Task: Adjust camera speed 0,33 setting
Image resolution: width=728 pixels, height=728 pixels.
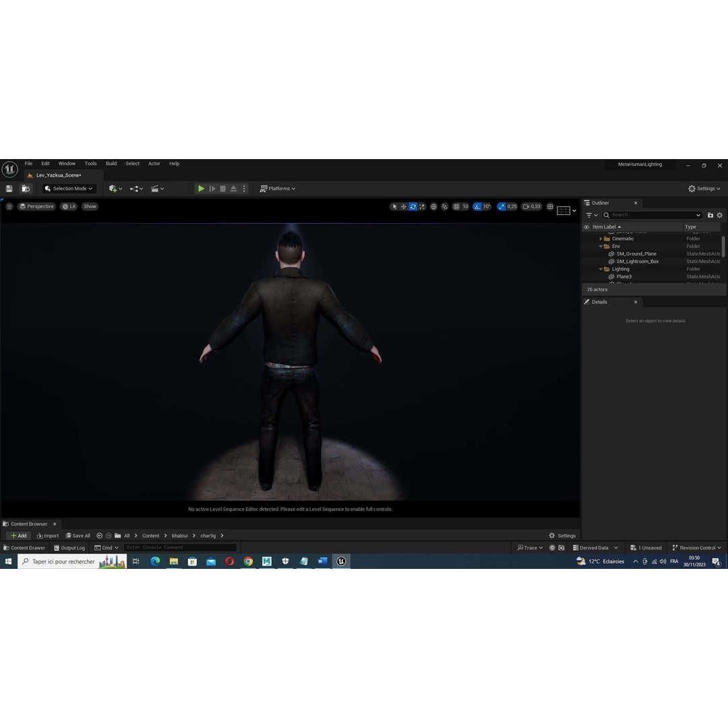Action: pyautogui.click(x=532, y=207)
